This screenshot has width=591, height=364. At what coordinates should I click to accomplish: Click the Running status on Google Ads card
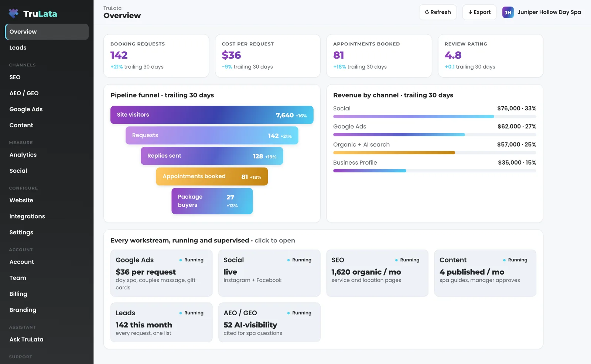191,260
